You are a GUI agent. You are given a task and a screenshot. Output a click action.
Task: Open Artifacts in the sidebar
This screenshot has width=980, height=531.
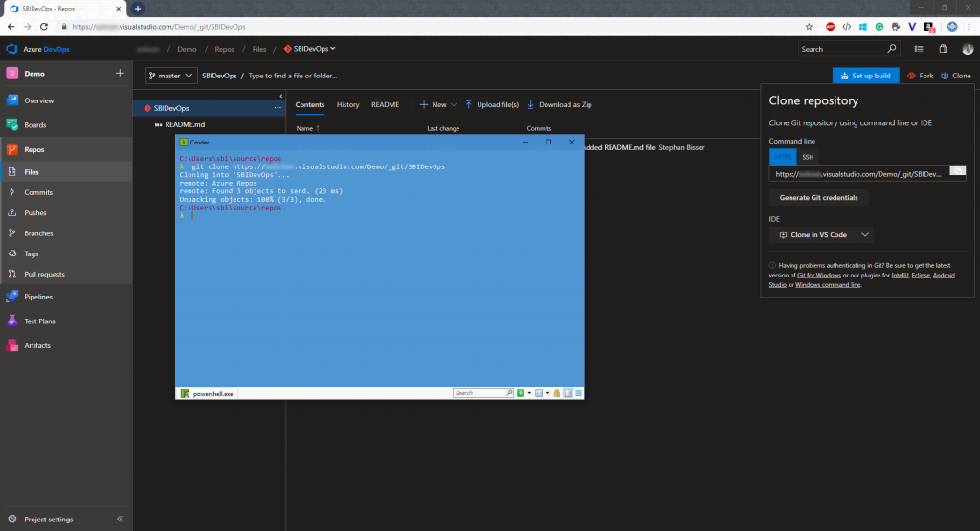pos(37,345)
